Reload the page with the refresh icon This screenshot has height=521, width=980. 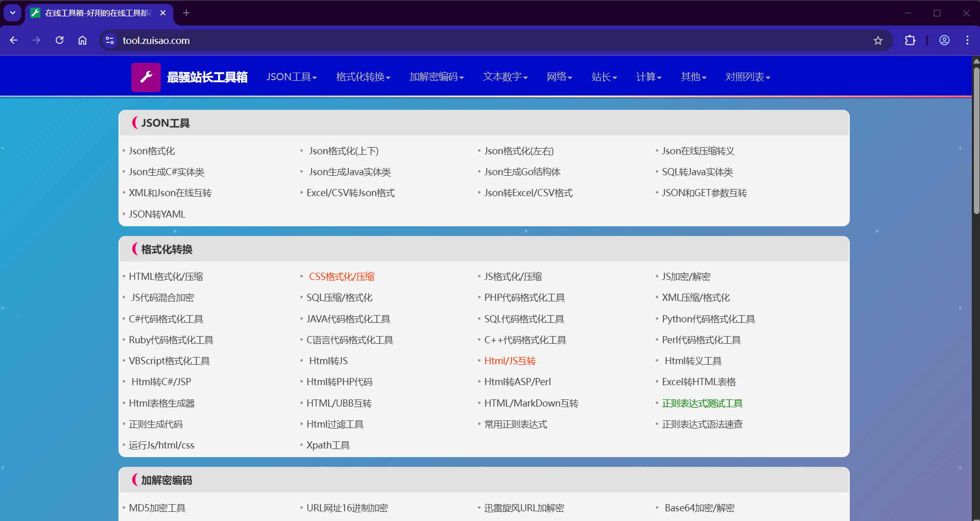click(60, 40)
